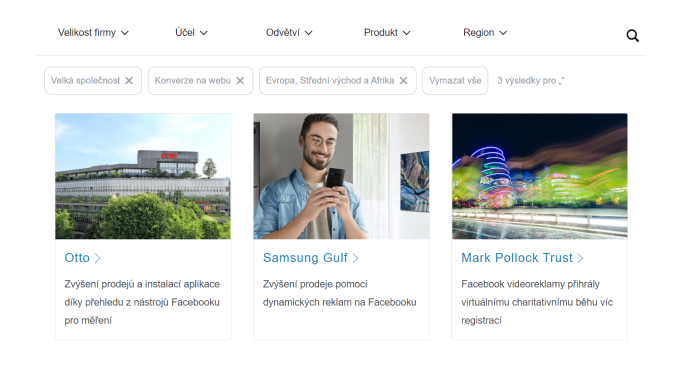Open the Region filter menu
Screen dimensions: 700x381
(x=485, y=33)
